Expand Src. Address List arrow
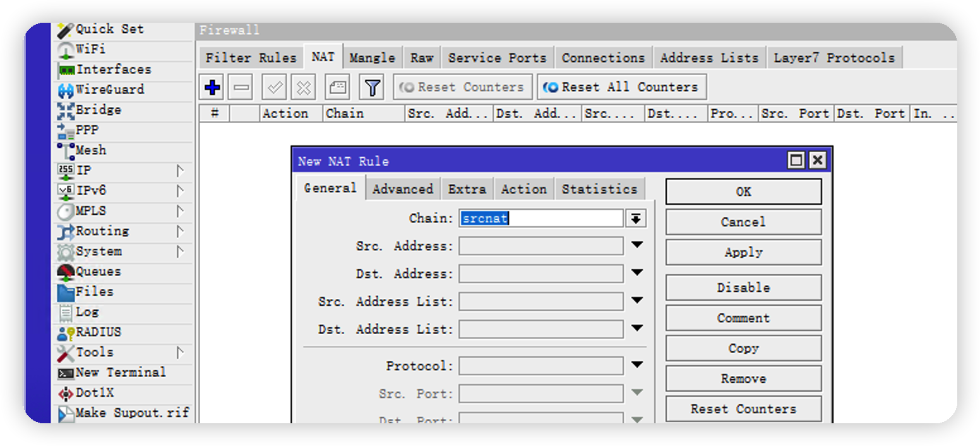This screenshot has width=980, height=446. tap(636, 301)
